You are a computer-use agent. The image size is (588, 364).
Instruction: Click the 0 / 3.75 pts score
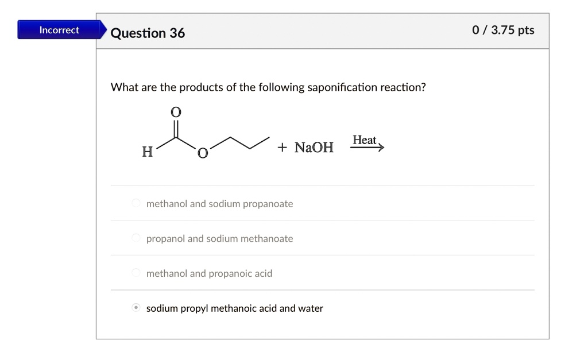click(x=503, y=30)
